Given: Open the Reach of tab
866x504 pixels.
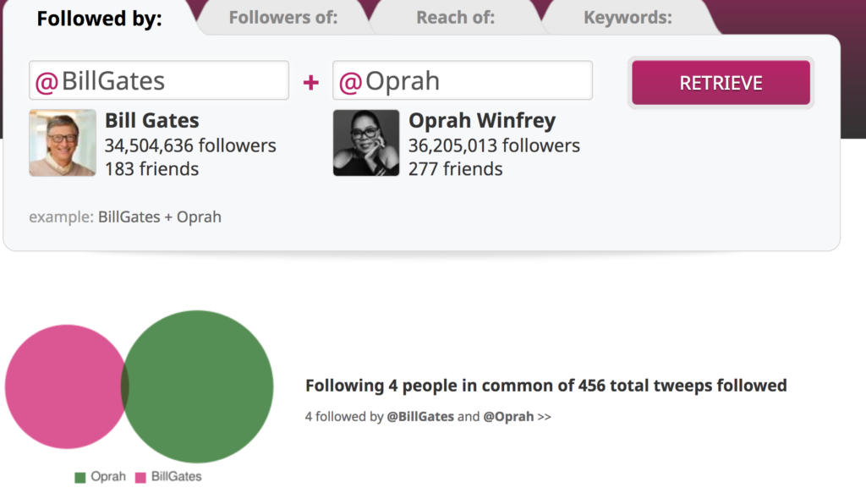Looking at the screenshot, I should click(x=455, y=18).
